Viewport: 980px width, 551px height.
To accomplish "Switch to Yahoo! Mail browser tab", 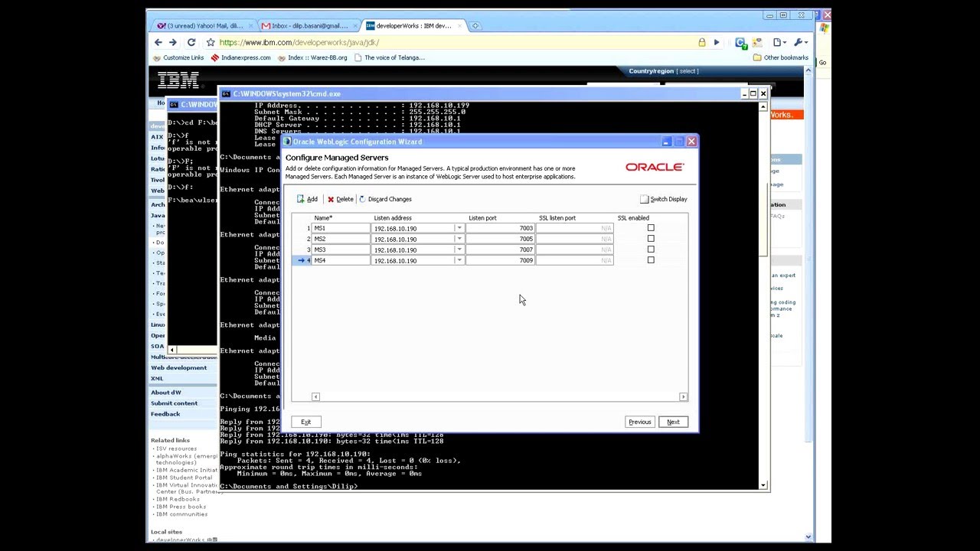I will click(x=201, y=25).
